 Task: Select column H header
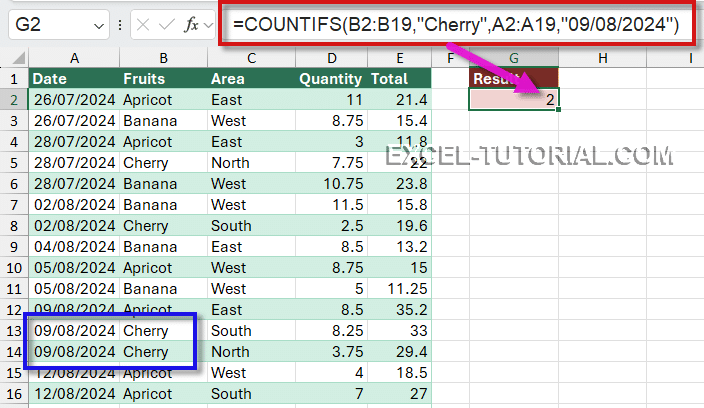coord(603,58)
